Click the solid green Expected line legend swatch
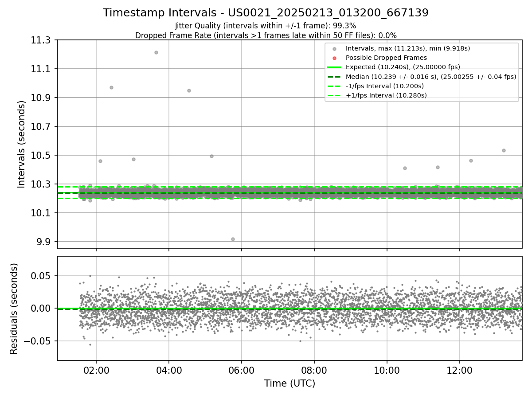 [334, 67]
